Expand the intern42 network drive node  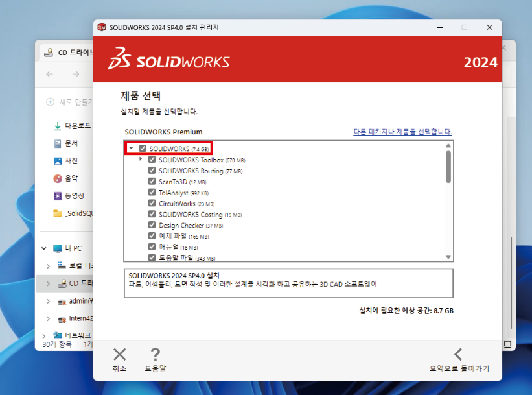(48, 318)
